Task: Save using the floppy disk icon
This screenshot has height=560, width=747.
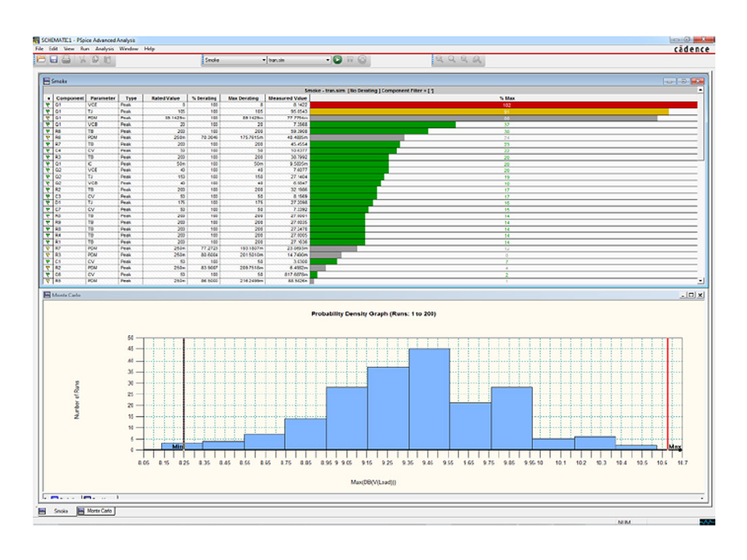Action: 54,60
